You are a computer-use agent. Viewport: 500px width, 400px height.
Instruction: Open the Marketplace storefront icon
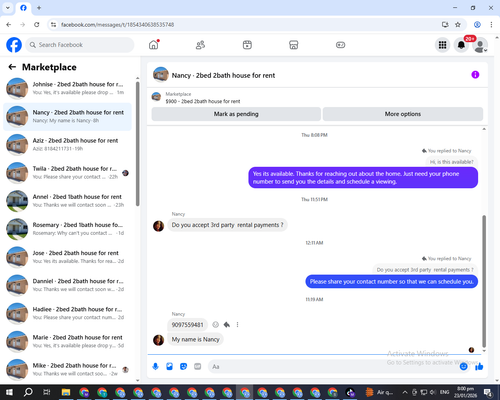[x=294, y=45]
